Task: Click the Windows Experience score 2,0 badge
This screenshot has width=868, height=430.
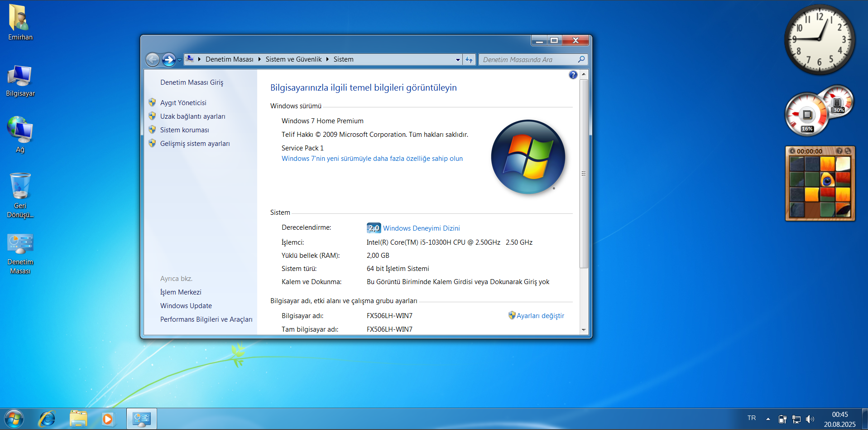Action: (374, 228)
